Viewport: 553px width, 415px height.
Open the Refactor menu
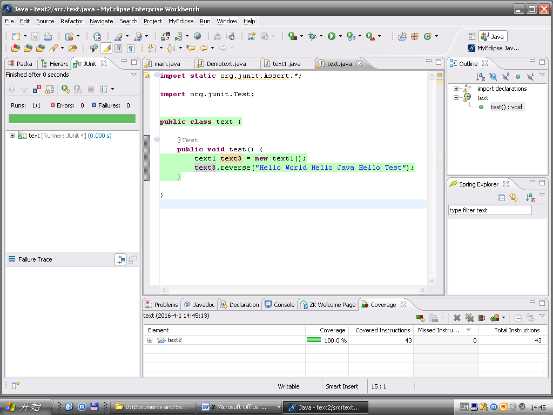click(71, 21)
